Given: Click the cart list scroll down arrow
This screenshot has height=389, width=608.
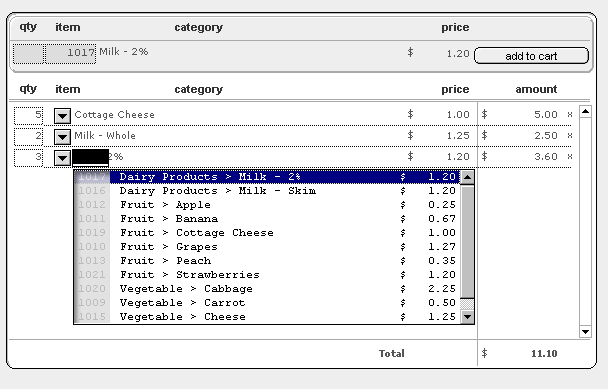Looking at the screenshot, I should [x=585, y=332].
